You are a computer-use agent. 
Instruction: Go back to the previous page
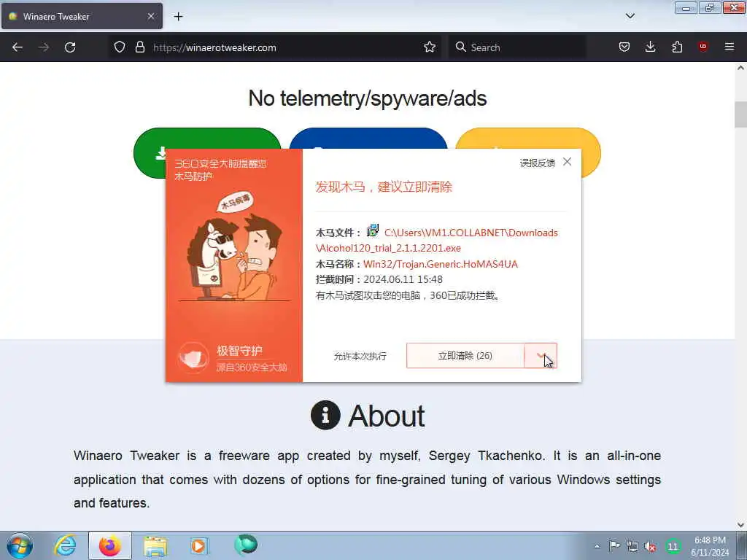(18, 47)
